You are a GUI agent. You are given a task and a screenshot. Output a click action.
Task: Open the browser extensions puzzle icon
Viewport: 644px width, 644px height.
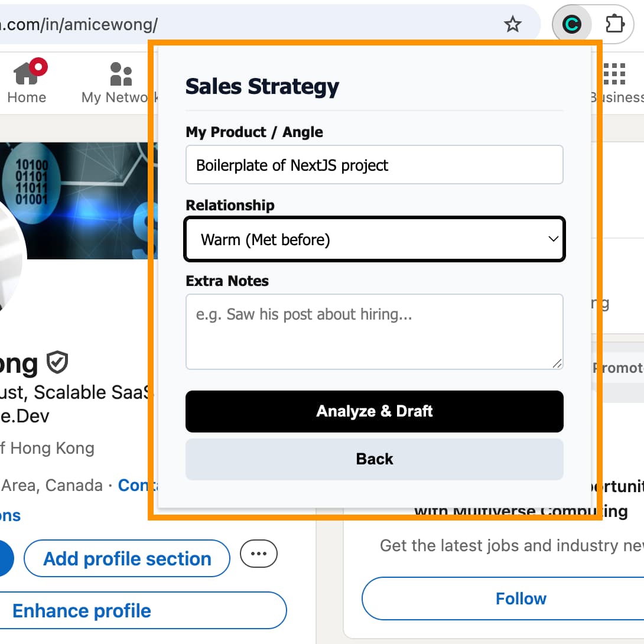615,24
